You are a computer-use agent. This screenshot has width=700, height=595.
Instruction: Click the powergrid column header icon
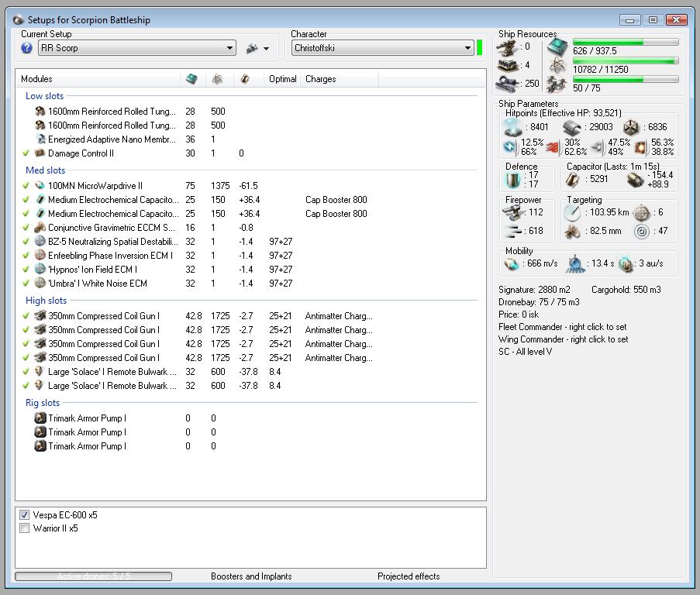[x=218, y=79]
